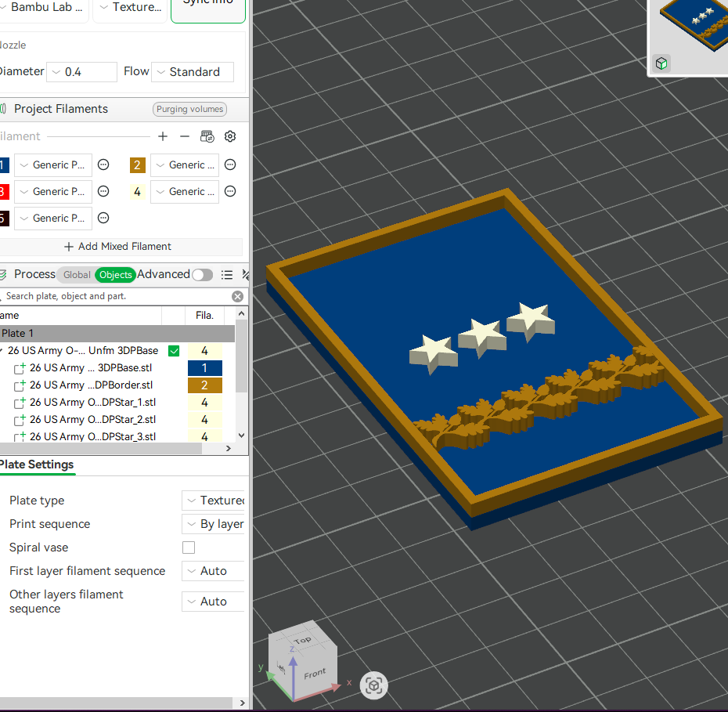The height and width of the screenshot is (712, 728).
Task: Toggle the Advanced mode switch
Action: pos(203,274)
